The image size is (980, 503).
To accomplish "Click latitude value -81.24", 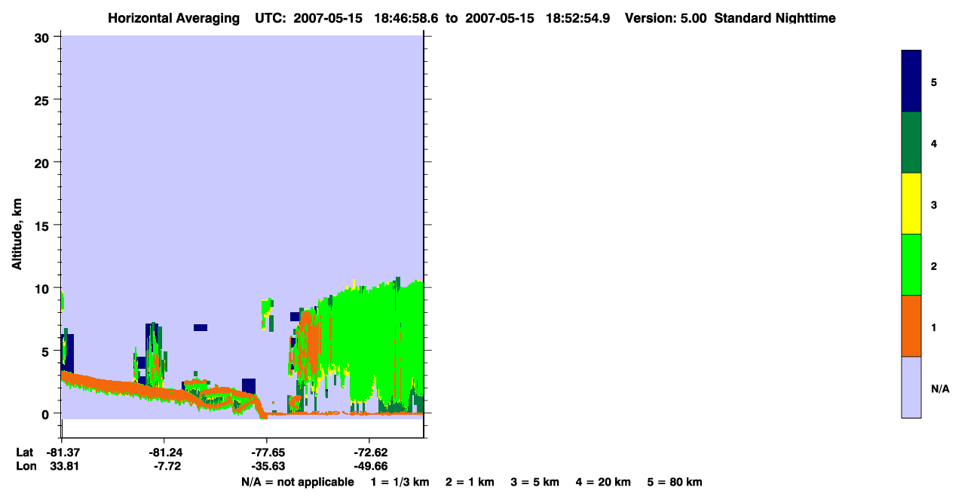I will click(164, 452).
